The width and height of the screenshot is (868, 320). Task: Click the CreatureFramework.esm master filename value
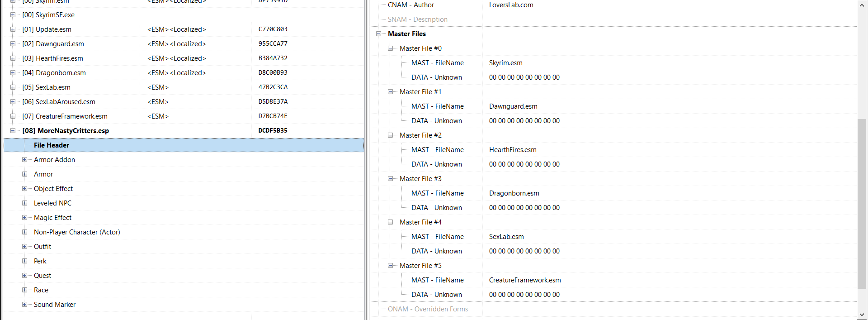tap(525, 280)
